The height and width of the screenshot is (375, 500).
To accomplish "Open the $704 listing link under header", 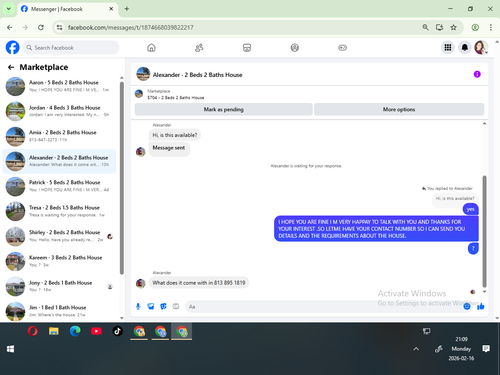I will click(x=176, y=98).
